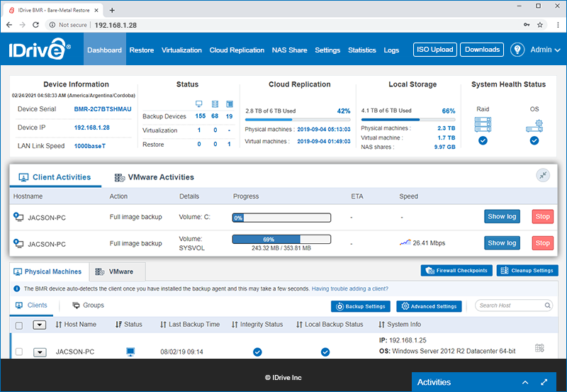567x392 pixels.
Task: Click the OS status checkmark
Action: pos(534,140)
